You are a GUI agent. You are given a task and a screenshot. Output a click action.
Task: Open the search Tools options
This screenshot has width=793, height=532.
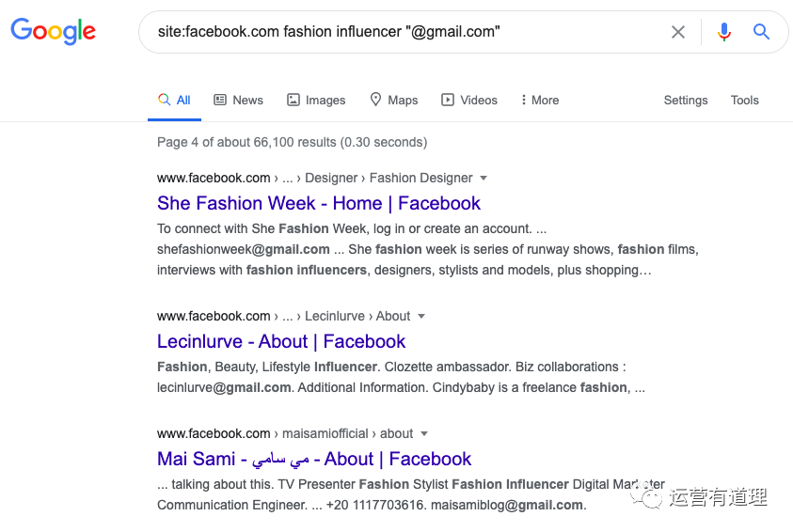tap(744, 100)
